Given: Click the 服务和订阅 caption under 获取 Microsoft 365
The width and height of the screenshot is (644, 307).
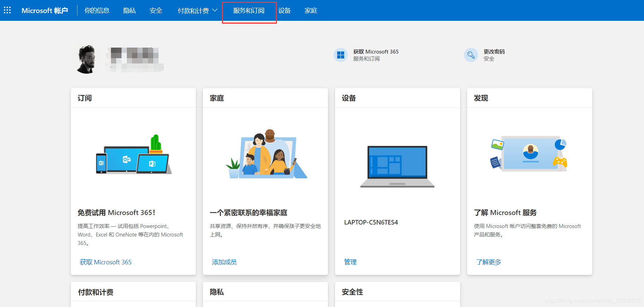Looking at the screenshot, I should coord(366,59).
